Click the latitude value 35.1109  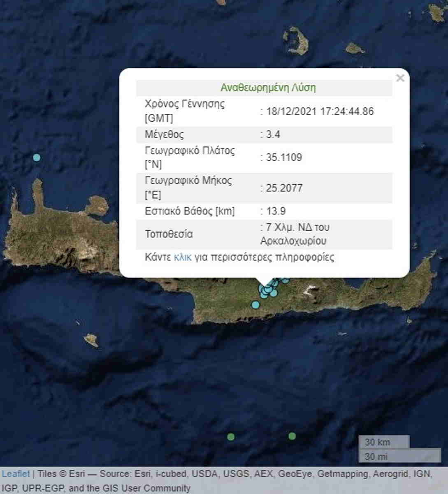(283, 158)
